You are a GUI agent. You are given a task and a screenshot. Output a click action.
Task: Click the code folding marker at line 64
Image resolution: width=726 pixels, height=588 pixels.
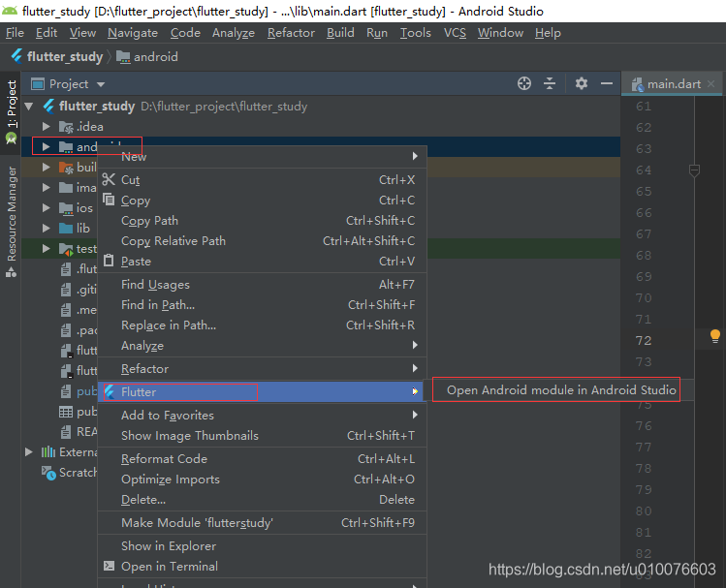point(694,170)
